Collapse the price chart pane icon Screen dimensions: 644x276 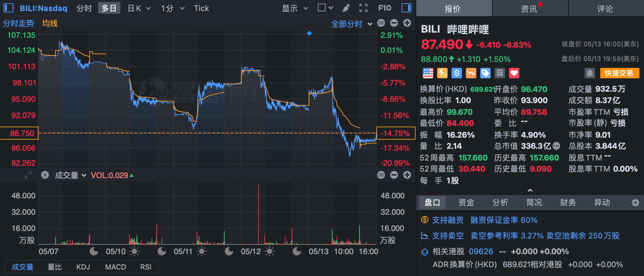point(381,23)
